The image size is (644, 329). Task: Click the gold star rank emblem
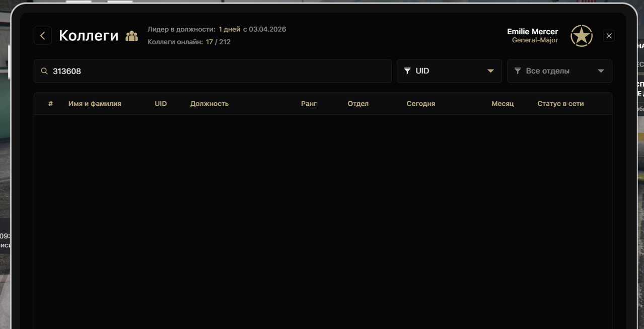click(582, 36)
